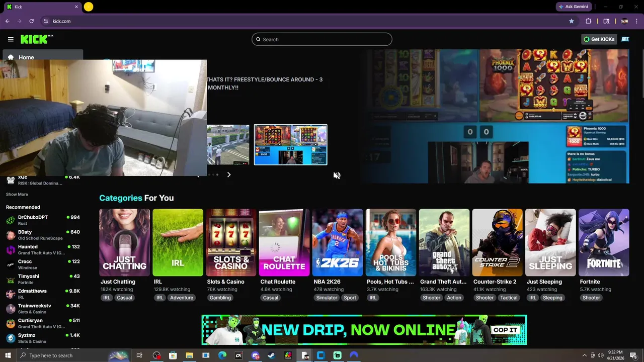Image resolution: width=644 pixels, height=362 pixels.
Task: Open Chrome search tabs icon in toolbar
Action: click(x=606, y=21)
